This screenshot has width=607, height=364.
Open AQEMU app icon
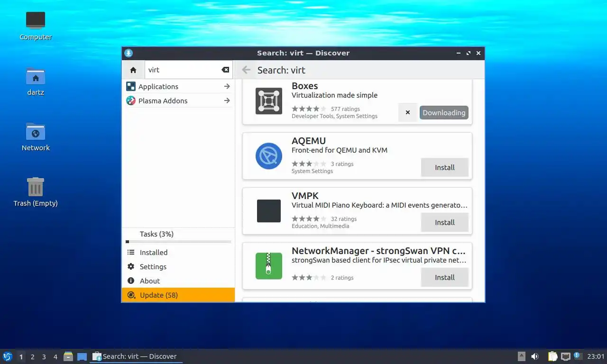point(269,156)
